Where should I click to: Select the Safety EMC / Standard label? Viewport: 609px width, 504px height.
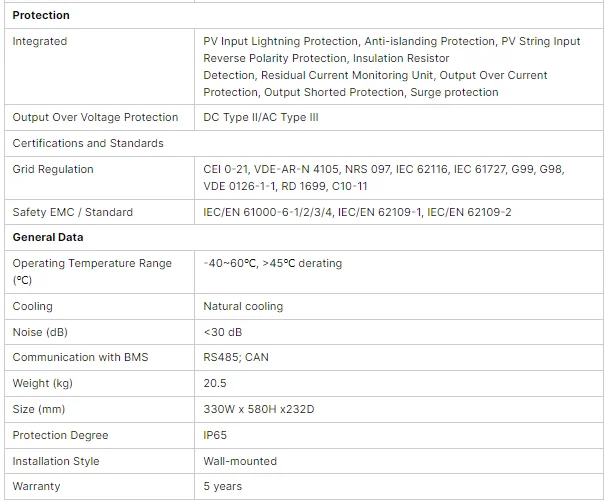tap(73, 212)
